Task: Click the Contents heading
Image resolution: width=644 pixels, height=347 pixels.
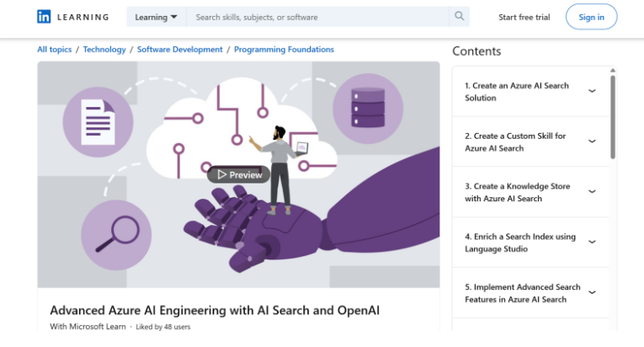Action: pyautogui.click(x=476, y=51)
